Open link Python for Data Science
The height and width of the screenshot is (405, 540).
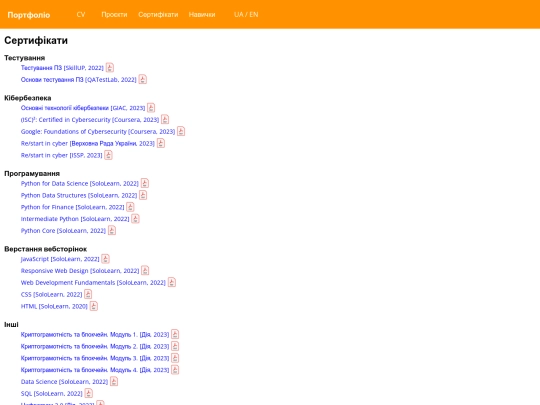(x=80, y=184)
